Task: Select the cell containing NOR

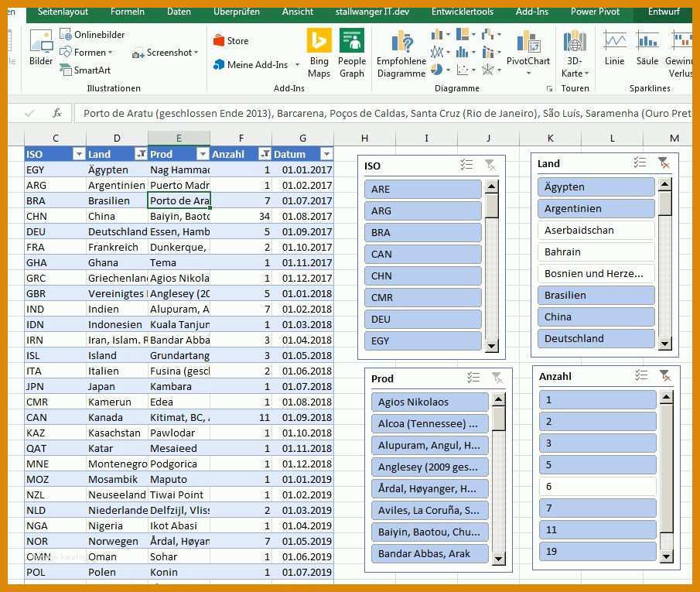Action: [x=55, y=542]
